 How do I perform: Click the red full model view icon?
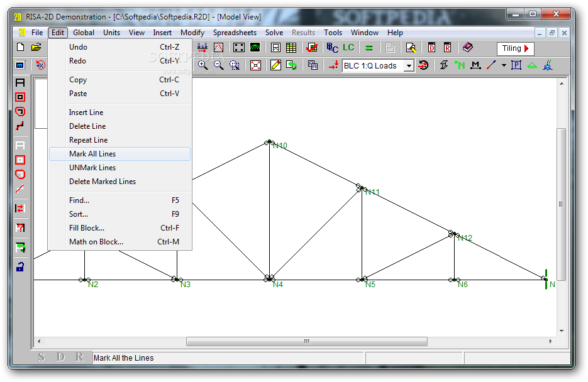(255, 65)
